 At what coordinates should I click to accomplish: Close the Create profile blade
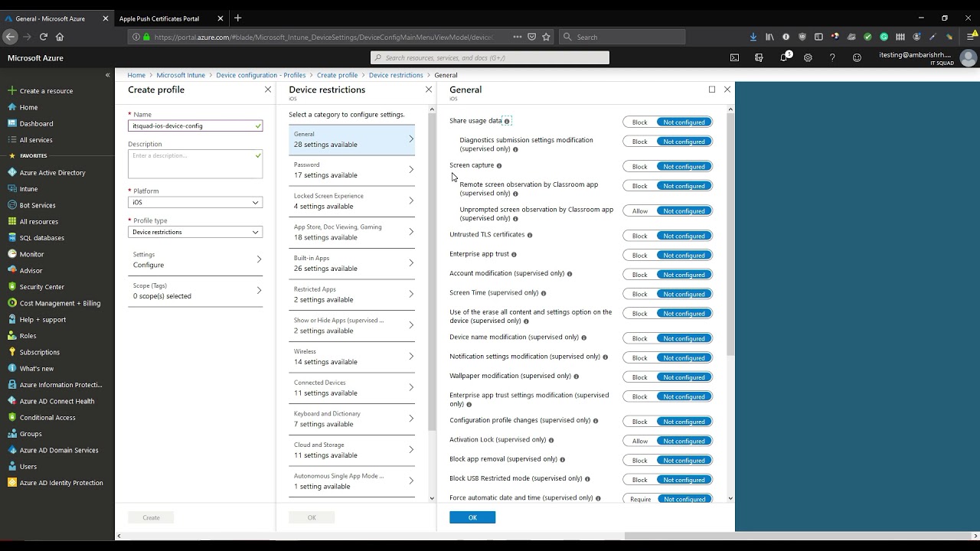268,90
